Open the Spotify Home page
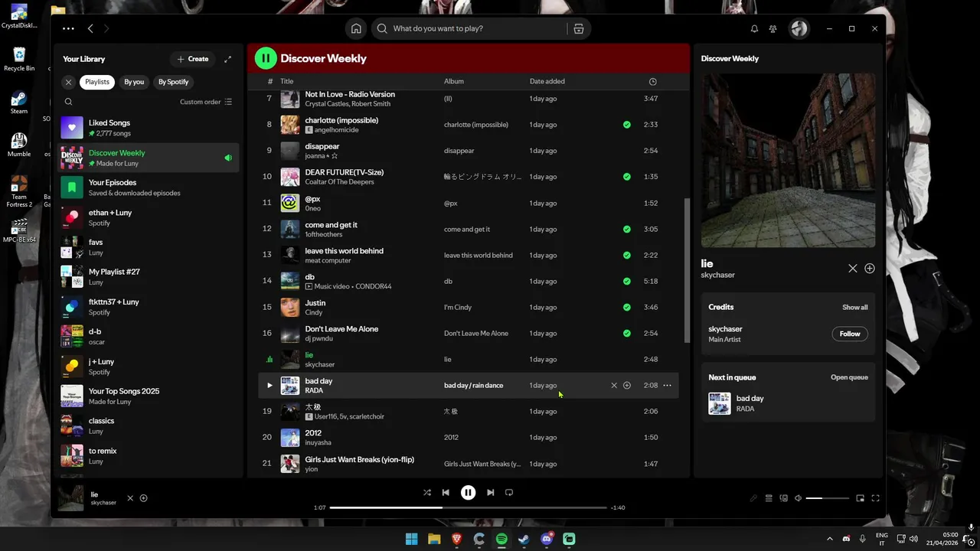This screenshot has height=551, width=980. click(x=356, y=28)
